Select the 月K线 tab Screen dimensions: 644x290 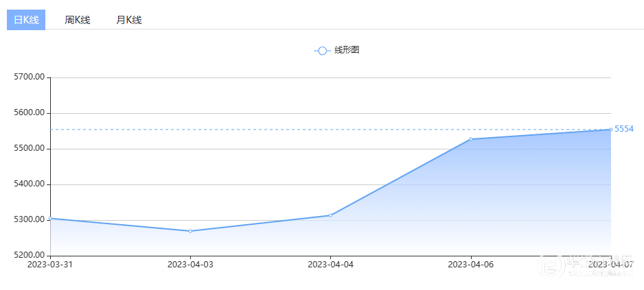(129, 20)
